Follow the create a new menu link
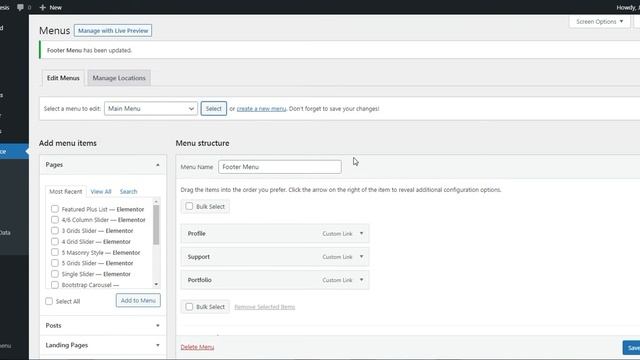The width and height of the screenshot is (640, 360). pos(261,109)
